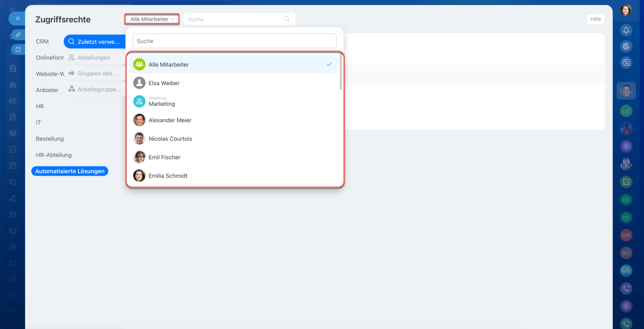
Task: Open the LC chat avatar in sidebar
Action: [626, 111]
